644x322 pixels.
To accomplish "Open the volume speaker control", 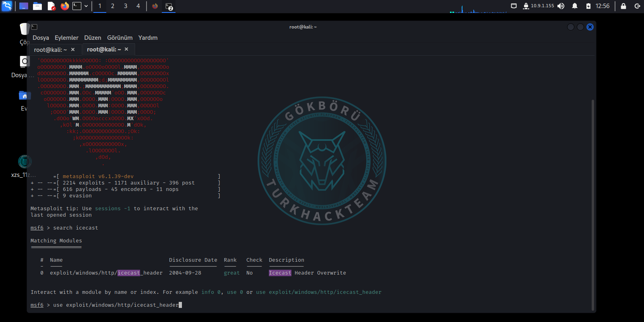I will [561, 6].
